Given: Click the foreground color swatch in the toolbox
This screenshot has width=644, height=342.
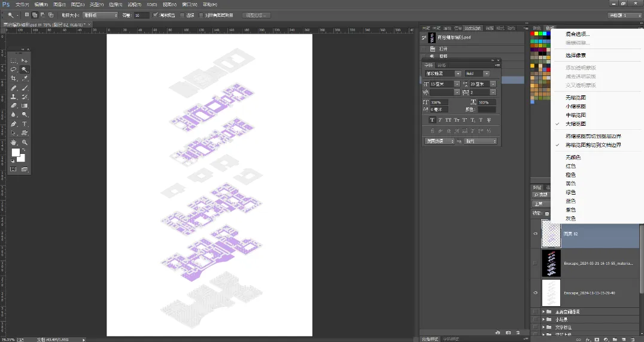Looking at the screenshot, I should pyautogui.click(x=16, y=153).
